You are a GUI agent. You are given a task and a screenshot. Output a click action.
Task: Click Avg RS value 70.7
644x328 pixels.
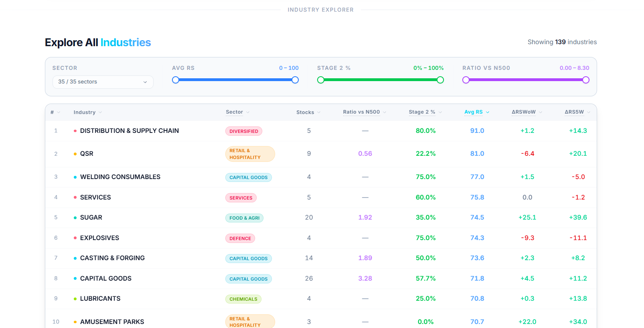click(477, 322)
